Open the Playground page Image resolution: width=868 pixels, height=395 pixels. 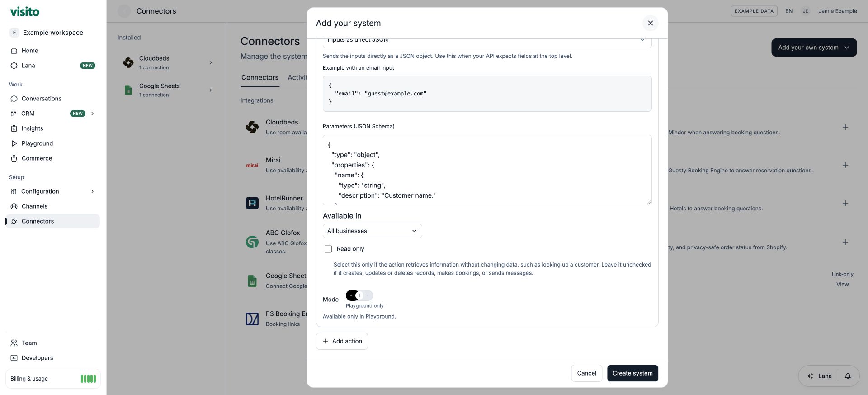tap(52, 143)
